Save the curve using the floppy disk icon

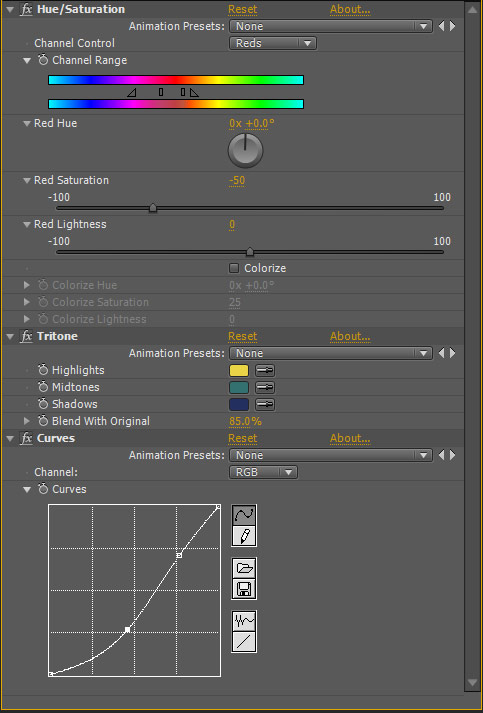point(244,588)
